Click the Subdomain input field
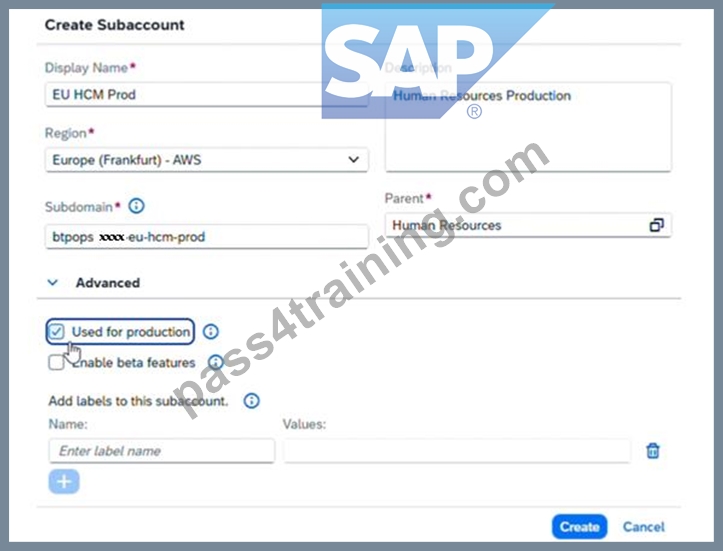The width and height of the screenshot is (723, 551). click(207, 237)
